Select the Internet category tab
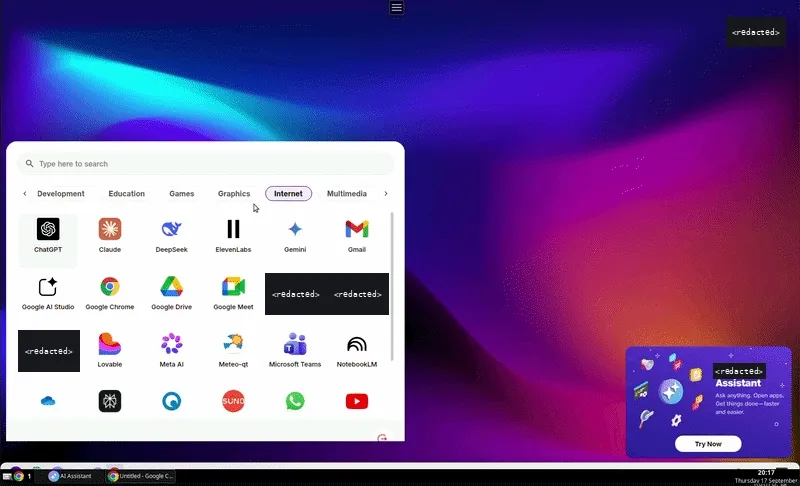Screen dimensions: 800x486 [288, 194]
